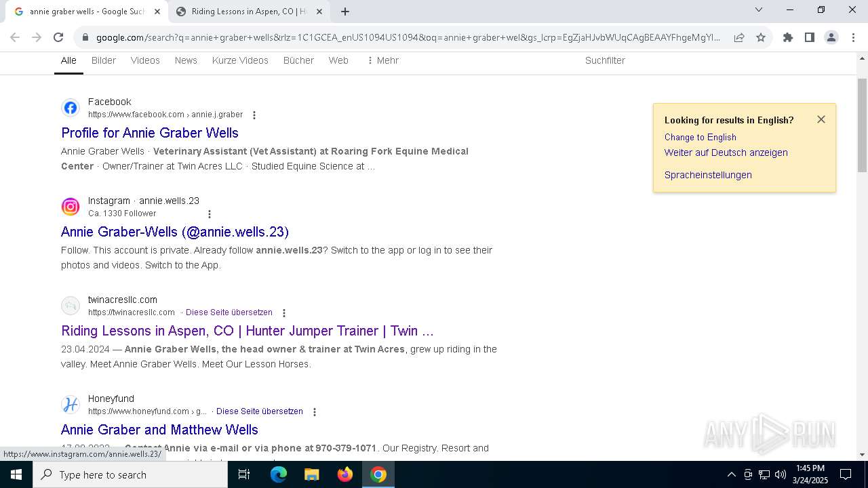The height and width of the screenshot is (488, 868).
Task: Open more options for twinacresllc.com result
Action: (x=284, y=313)
